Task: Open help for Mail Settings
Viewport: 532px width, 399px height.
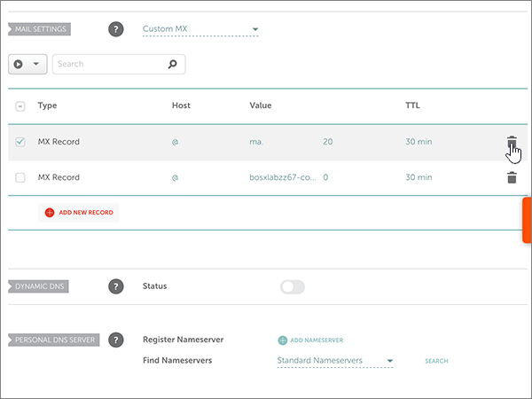Action: pos(115,29)
